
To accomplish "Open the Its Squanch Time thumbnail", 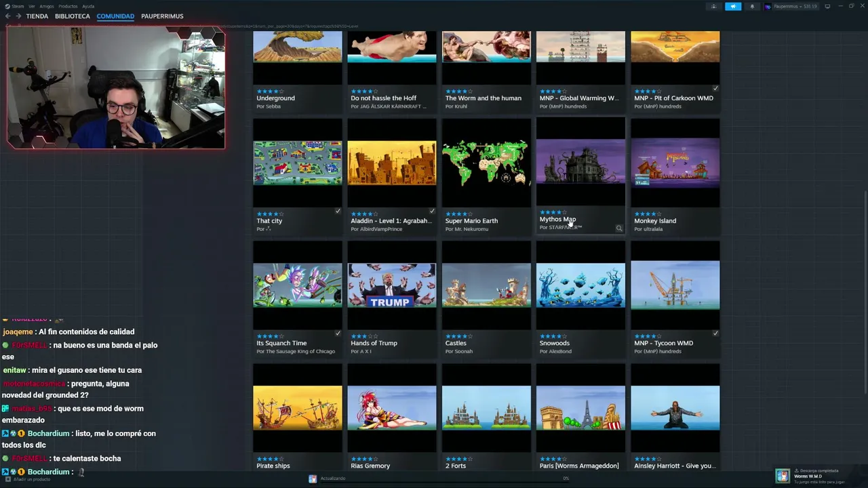I will 298,285.
